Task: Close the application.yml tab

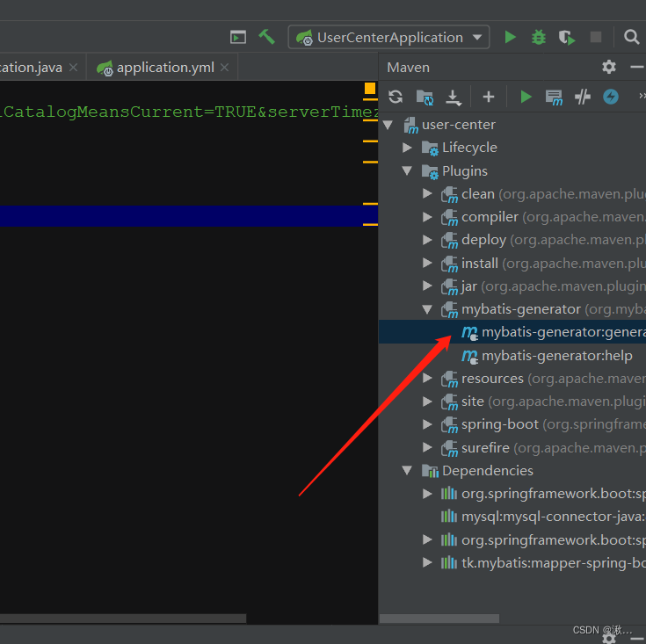Action: (224, 67)
